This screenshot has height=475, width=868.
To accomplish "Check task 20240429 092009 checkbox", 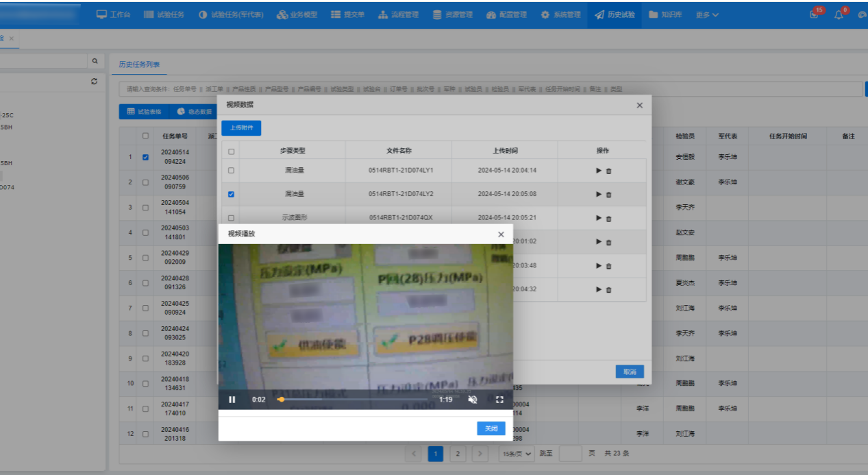I will (145, 258).
